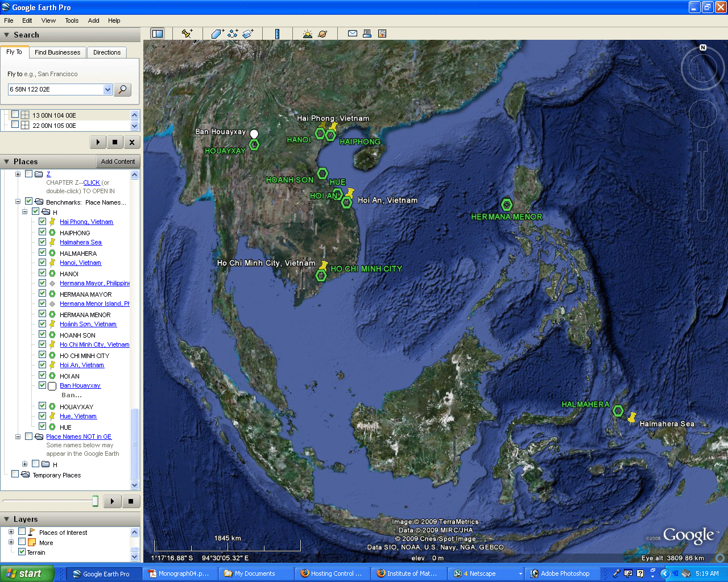Screen dimensions: 728x582
Task: Open the Ruler measuring tool
Action: [277, 34]
